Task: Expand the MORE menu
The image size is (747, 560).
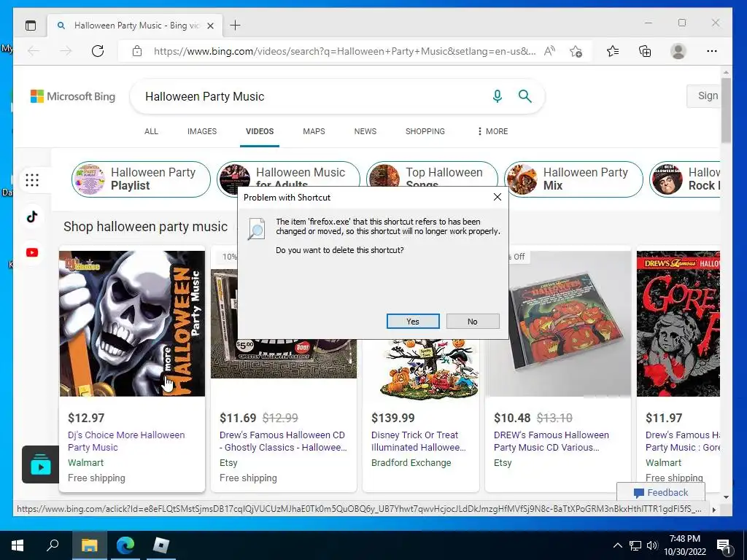Action: coord(492,131)
